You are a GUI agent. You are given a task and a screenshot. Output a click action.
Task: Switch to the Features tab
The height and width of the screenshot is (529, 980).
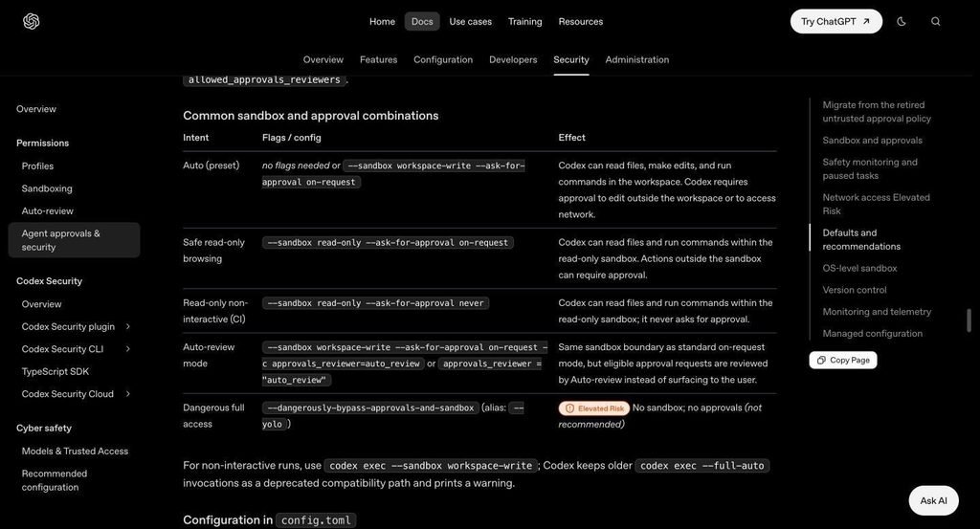[378, 59]
